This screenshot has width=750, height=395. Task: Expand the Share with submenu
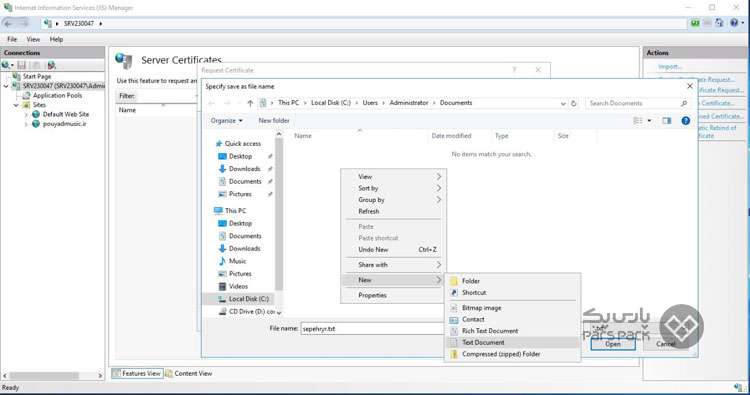pyautogui.click(x=393, y=265)
